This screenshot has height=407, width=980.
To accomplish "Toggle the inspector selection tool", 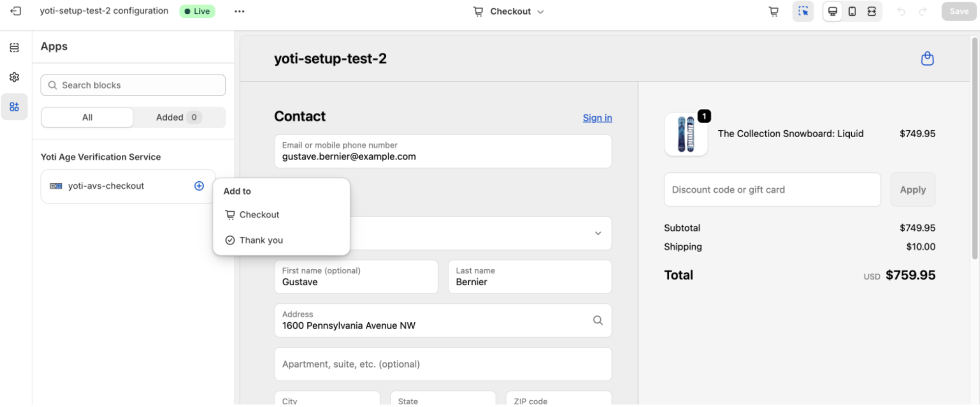I will (803, 11).
